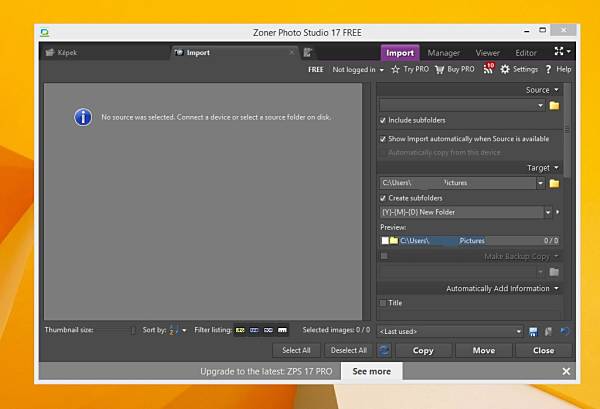Expand Automatically Add Information section
This screenshot has width=600, height=409.
point(556,288)
